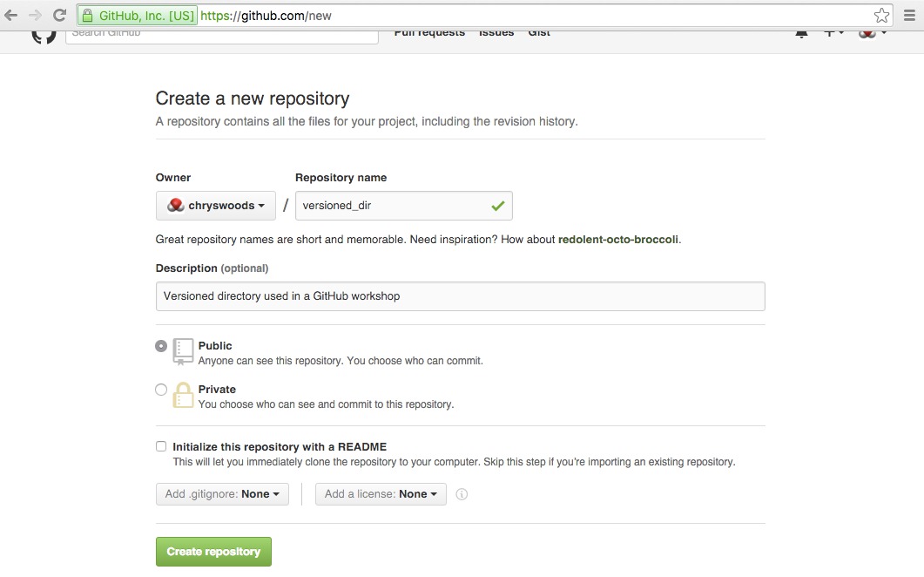Click the 'Description (optional)' label
The image size is (924, 577).
[x=212, y=268]
